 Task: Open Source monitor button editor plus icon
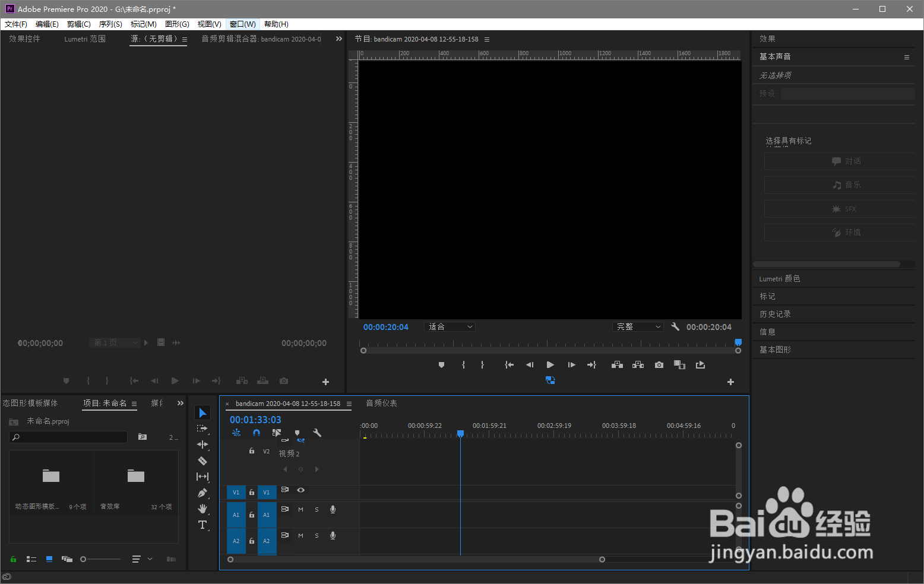click(325, 382)
